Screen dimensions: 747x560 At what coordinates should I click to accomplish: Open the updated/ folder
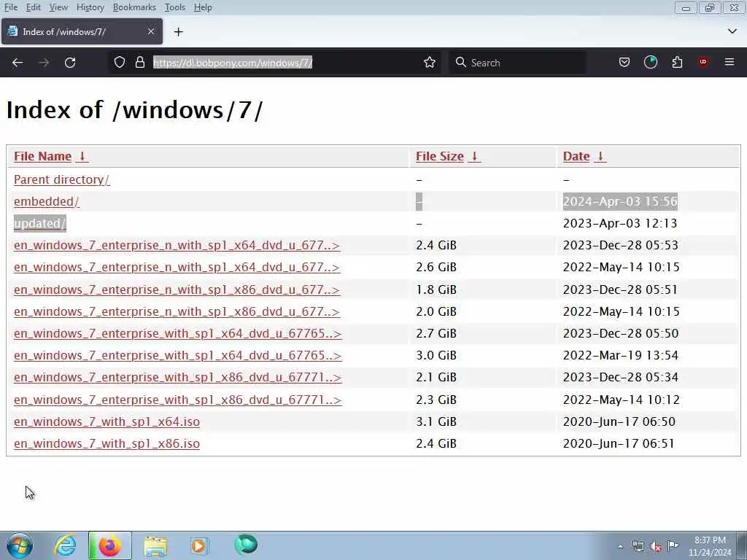point(39,223)
